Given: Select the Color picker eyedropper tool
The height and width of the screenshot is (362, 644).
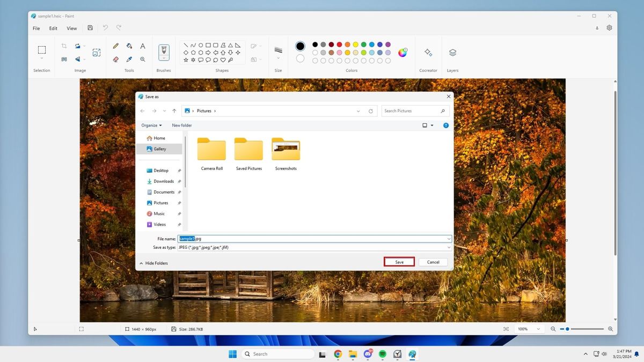Looking at the screenshot, I should 129,60.
